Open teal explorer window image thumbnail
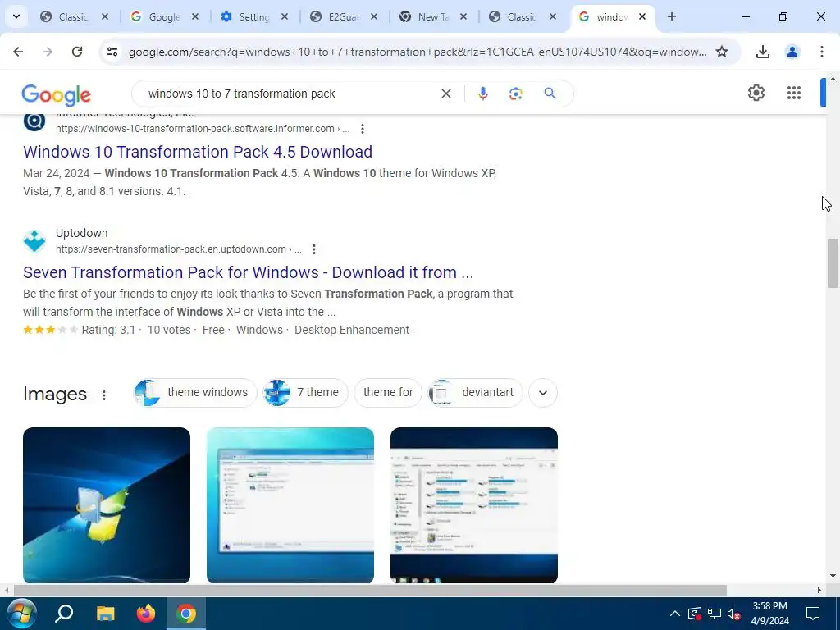The image size is (840, 630). [x=290, y=505]
